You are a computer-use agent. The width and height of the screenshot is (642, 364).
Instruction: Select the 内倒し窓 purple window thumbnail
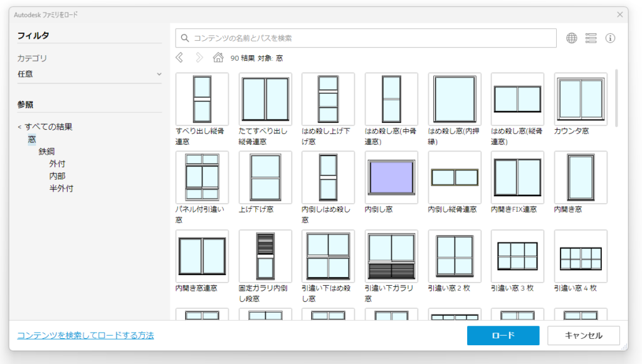tap(391, 177)
